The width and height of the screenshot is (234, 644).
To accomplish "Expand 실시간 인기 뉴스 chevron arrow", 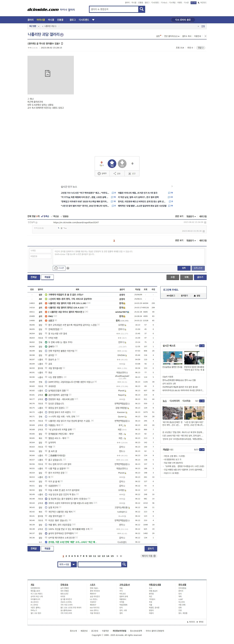I will 172,186.
